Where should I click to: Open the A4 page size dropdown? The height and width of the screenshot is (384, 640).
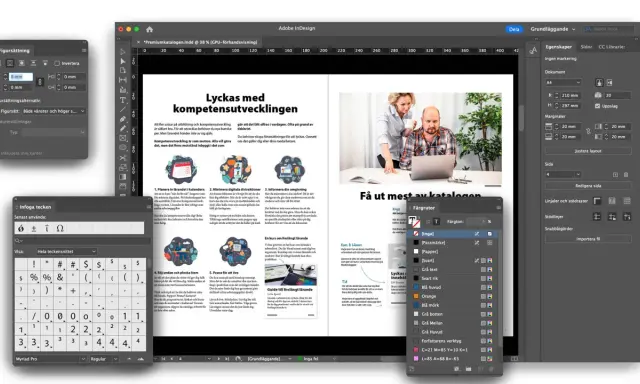563,83
